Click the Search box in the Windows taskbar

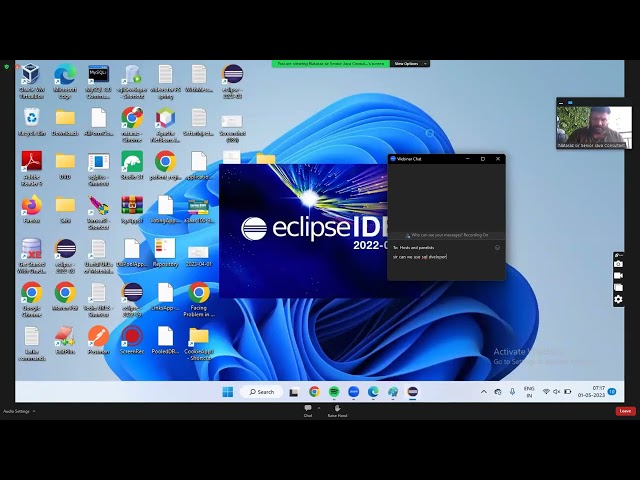click(x=261, y=392)
